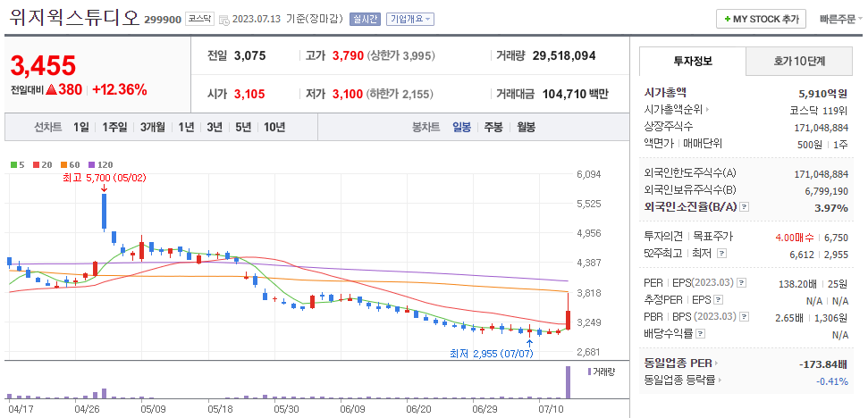The height and width of the screenshot is (418, 868).
Task: Click the 코스닥 market badge
Action: click(x=199, y=19)
